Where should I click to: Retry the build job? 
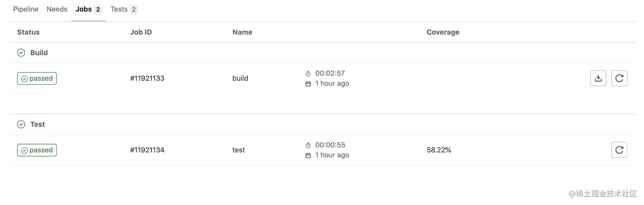619,78
